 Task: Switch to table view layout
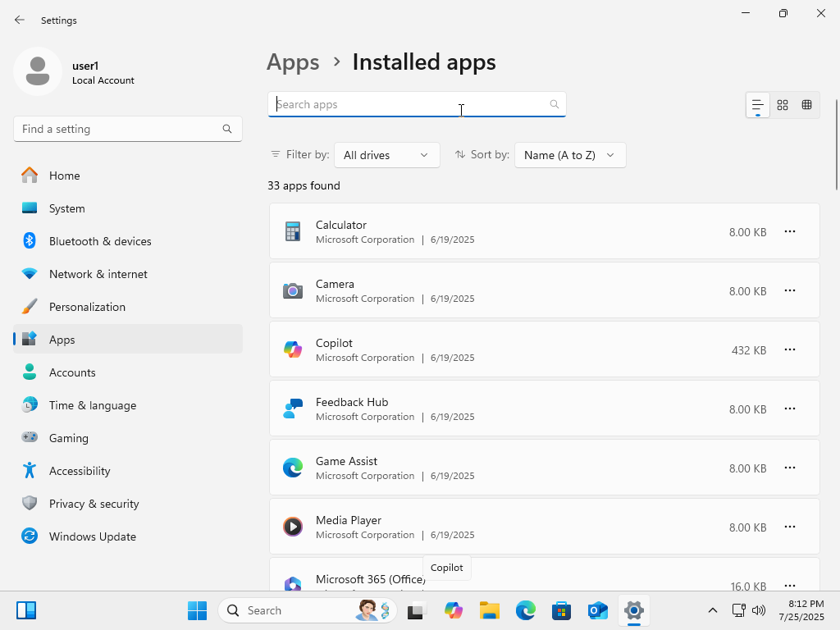pyautogui.click(x=807, y=104)
